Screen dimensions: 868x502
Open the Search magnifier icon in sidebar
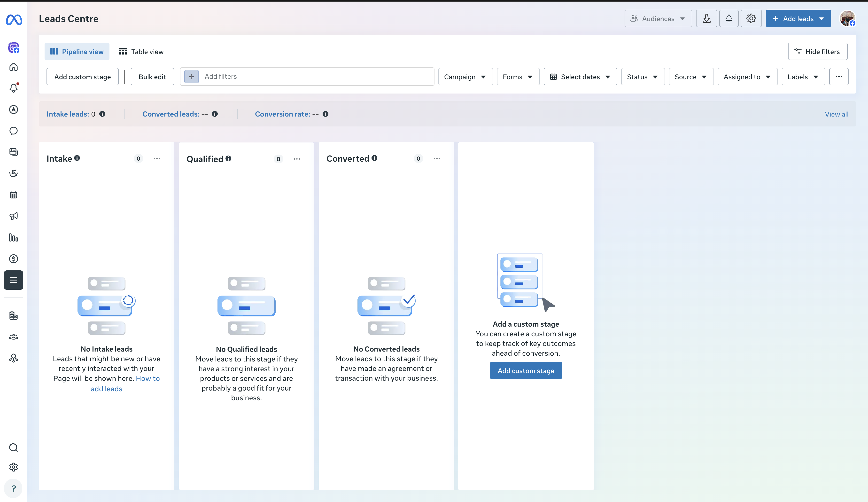click(x=13, y=447)
